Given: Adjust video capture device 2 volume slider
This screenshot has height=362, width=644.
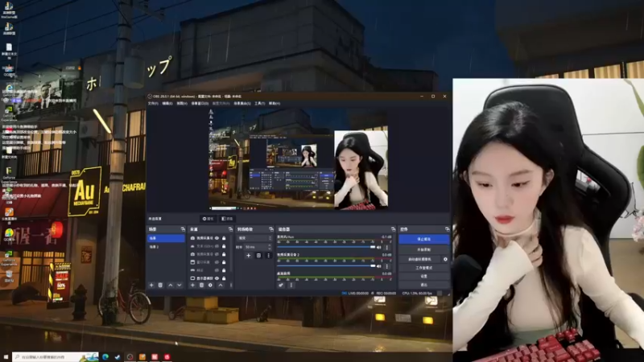Looking at the screenshot, I should (327, 266).
